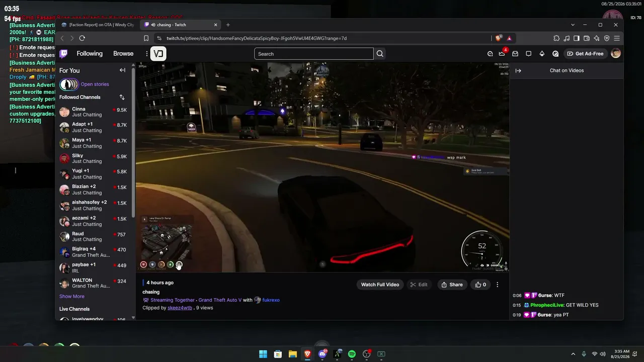Open fukrexo channel link
Viewport: 644px width, 362px height.
(x=271, y=300)
